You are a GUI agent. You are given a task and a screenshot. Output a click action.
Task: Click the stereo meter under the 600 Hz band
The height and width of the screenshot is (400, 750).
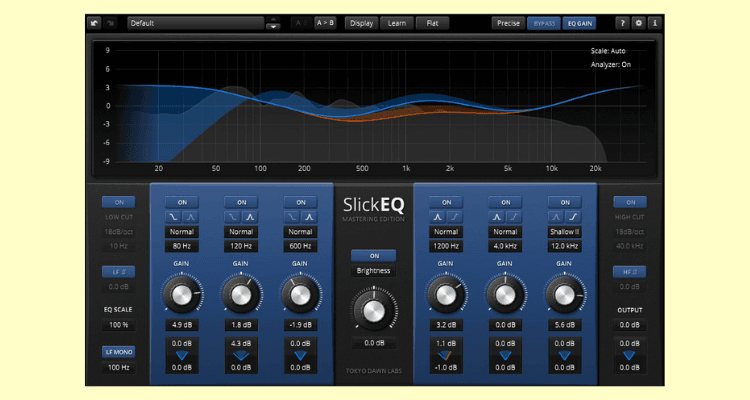point(300,356)
